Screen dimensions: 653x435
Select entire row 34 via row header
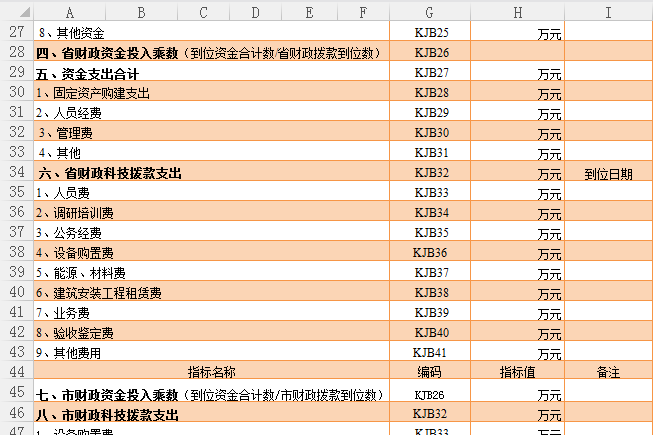(x=16, y=173)
